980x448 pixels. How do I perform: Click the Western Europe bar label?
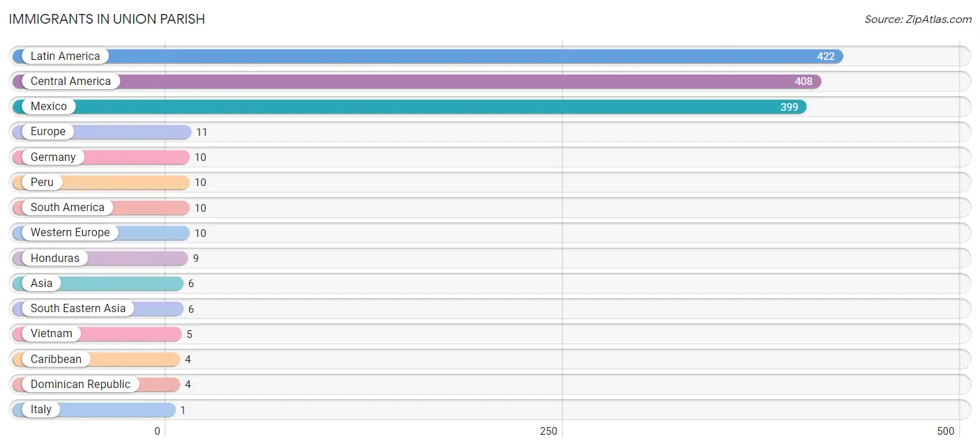(x=70, y=232)
